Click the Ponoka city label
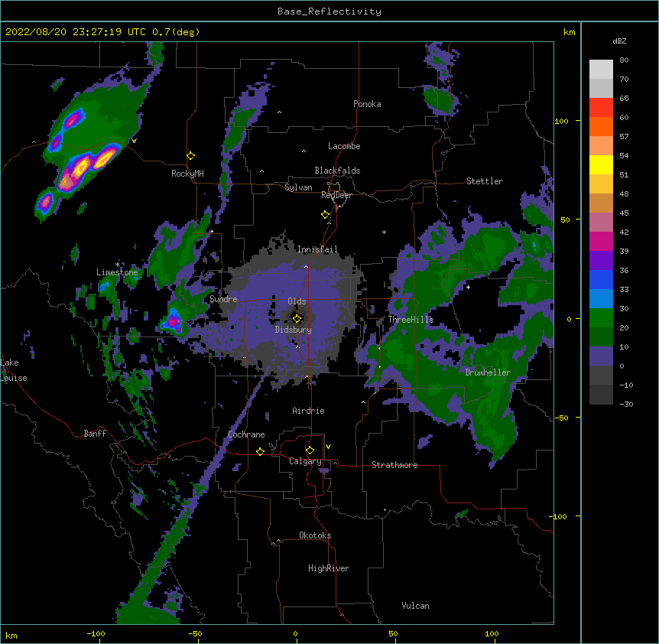659x644 pixels. click(367, 104)
